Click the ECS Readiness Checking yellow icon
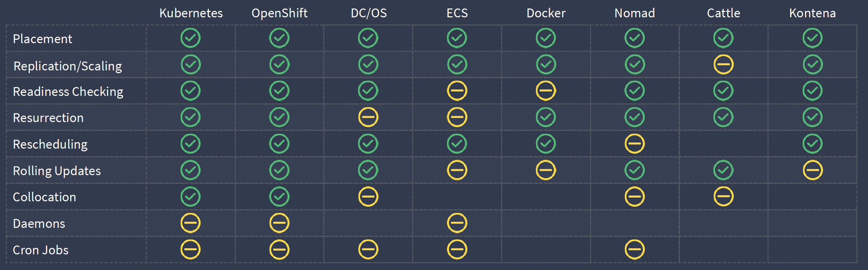This screenshot has height=270, width=868. tap(457, 91)
